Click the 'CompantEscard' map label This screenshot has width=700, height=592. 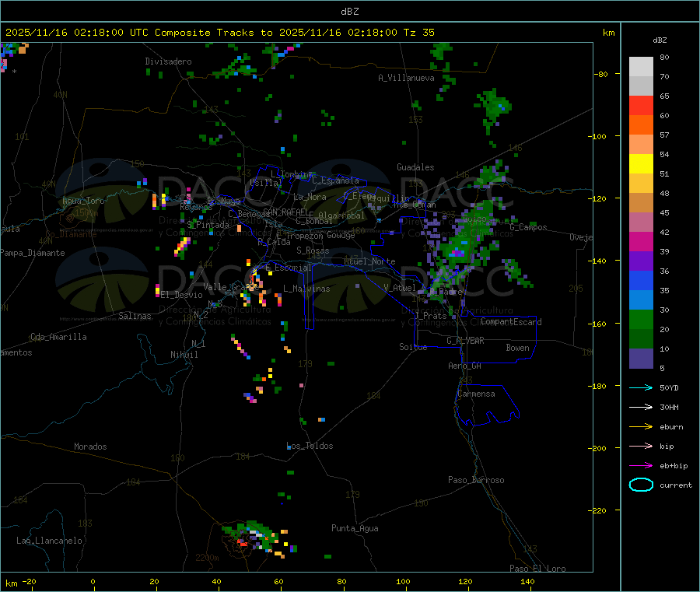click(511, 322)
